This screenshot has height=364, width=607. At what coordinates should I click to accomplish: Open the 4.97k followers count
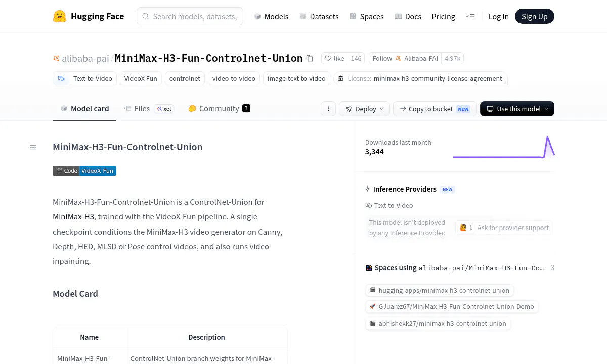pyautogui.click(x=452, y=58)
